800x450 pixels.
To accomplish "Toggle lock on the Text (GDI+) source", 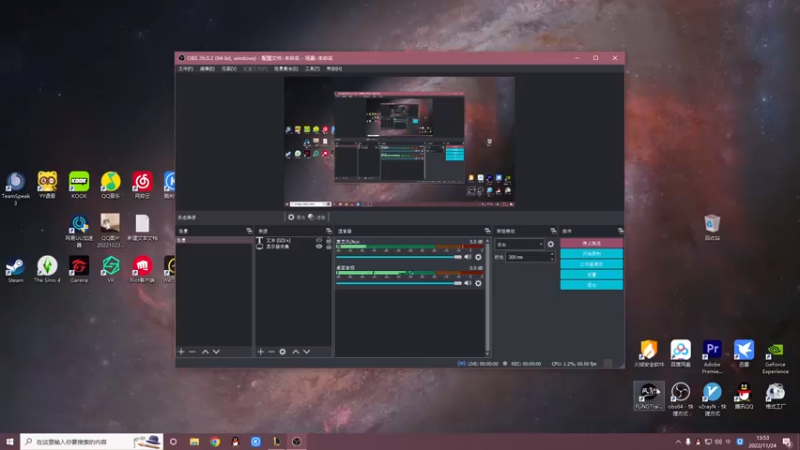I will point(329,240).
